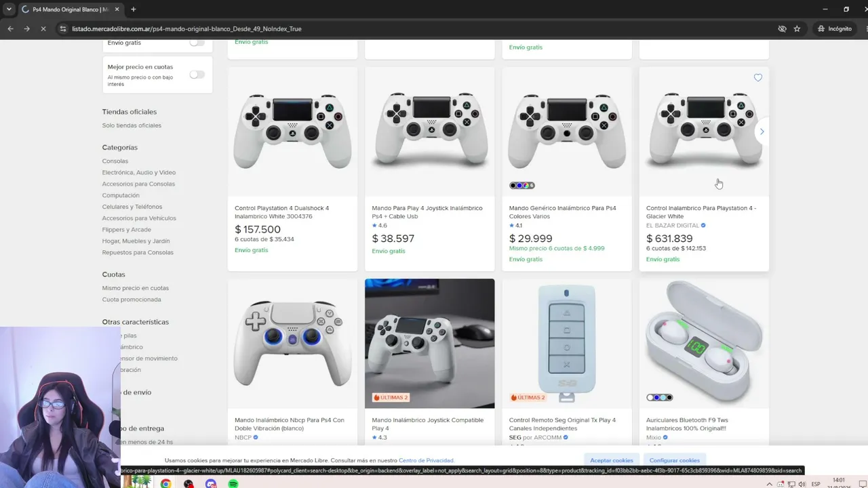The image size is (868, 488).
Task: Choose the multicolor swatch on Mando Genérico
Action: tap(526, 185)
